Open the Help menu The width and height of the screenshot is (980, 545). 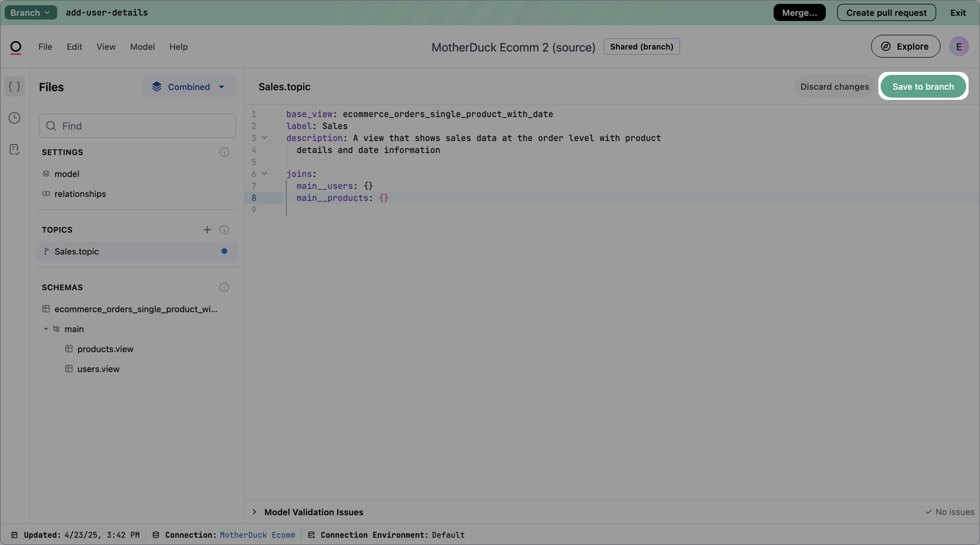pos(178,47)
